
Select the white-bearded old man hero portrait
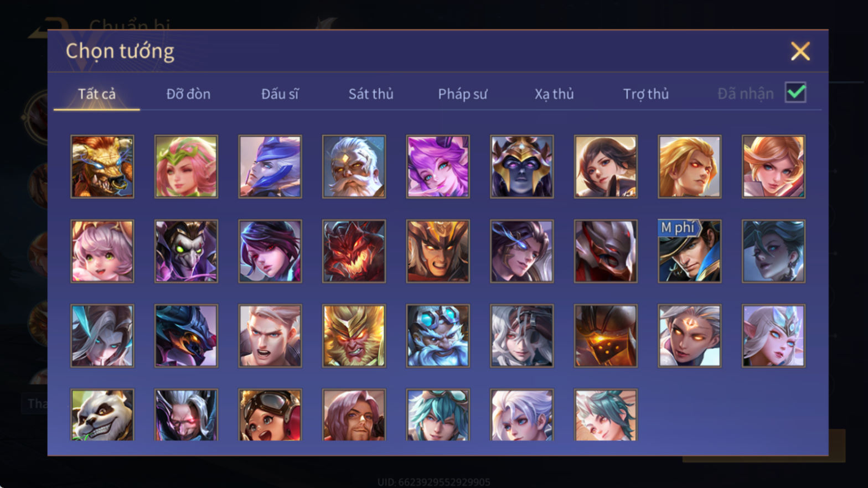[x=354, y=167]
